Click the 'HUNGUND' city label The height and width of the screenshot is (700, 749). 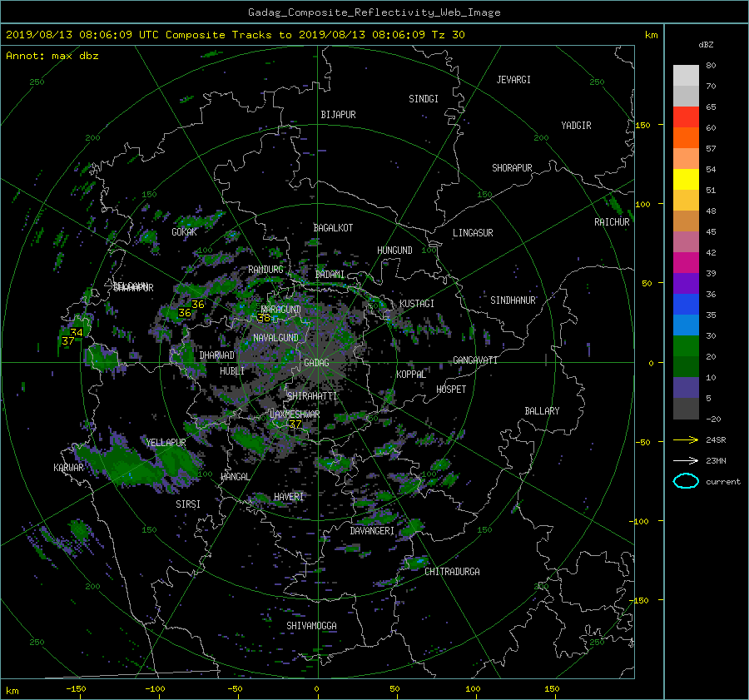point(394,251)
